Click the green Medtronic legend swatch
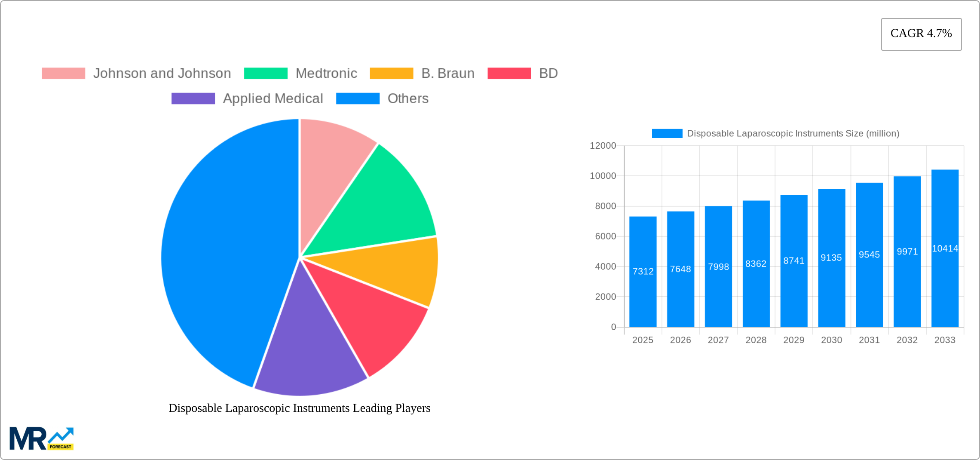 click(x=266, y=73)
